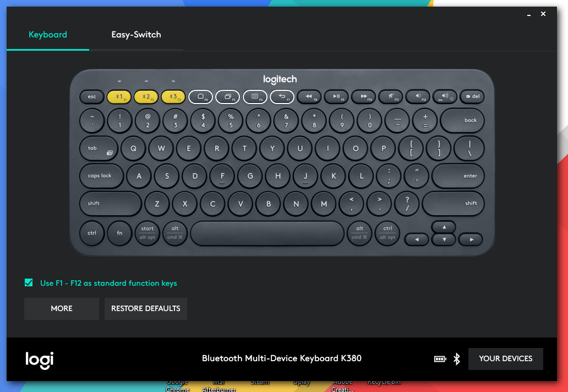Click the Bluetooth connection icon in footer

tap(457, 358)
